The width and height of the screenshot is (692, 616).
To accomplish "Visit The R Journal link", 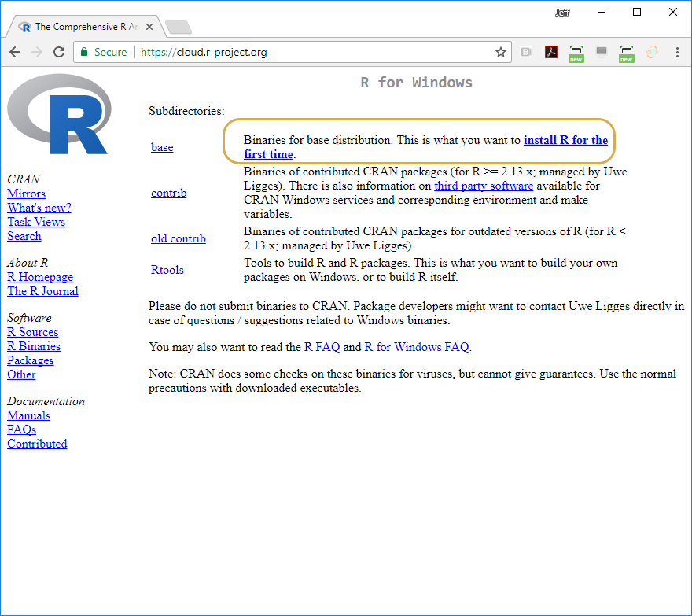I will tap(42, 291).
